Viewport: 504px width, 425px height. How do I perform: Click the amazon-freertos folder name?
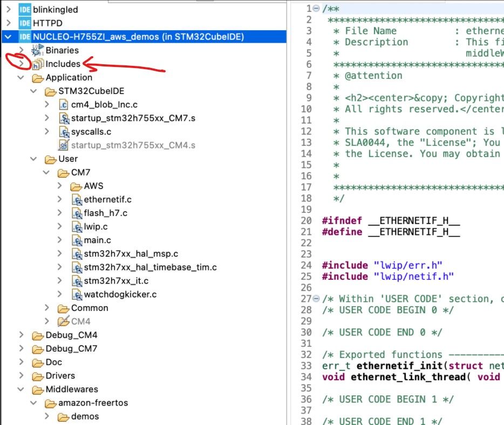[x=93, y=403]
